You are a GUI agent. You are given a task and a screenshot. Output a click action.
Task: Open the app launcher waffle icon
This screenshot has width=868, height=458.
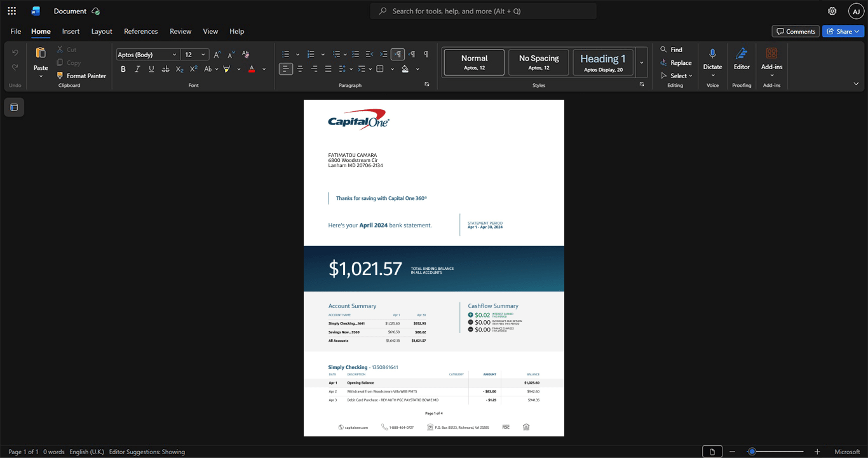click(x=11, y=11)
